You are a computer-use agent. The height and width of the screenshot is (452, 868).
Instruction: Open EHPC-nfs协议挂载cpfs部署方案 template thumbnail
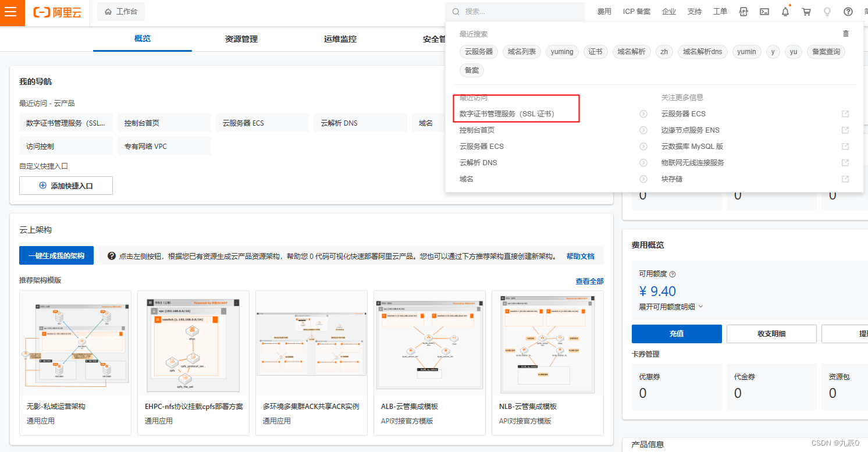[193, 344]
